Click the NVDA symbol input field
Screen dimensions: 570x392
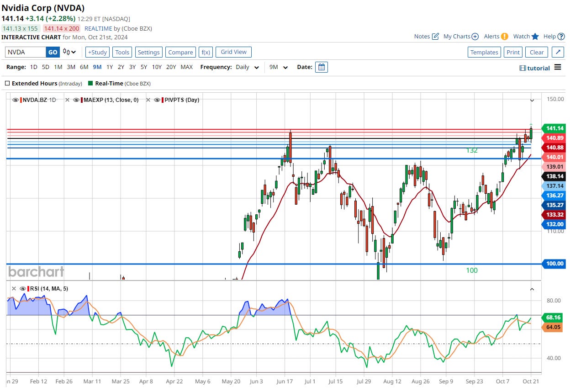pyautogui.click(x=26, y=52)
